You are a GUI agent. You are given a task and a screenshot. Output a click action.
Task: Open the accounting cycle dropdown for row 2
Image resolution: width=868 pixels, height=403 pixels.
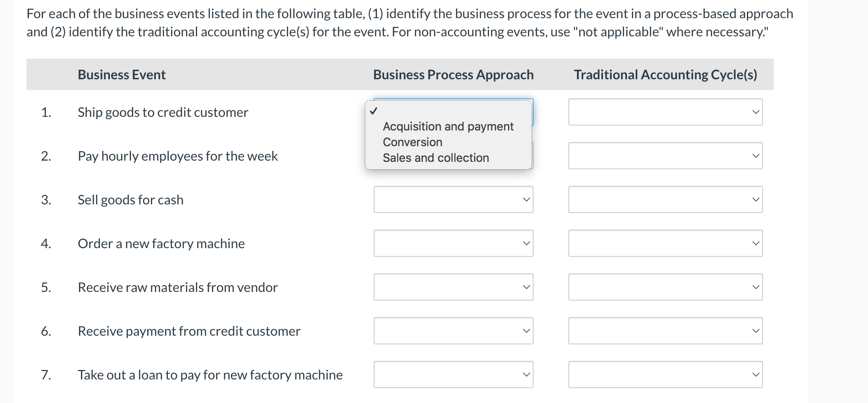[x=665, y=156]
